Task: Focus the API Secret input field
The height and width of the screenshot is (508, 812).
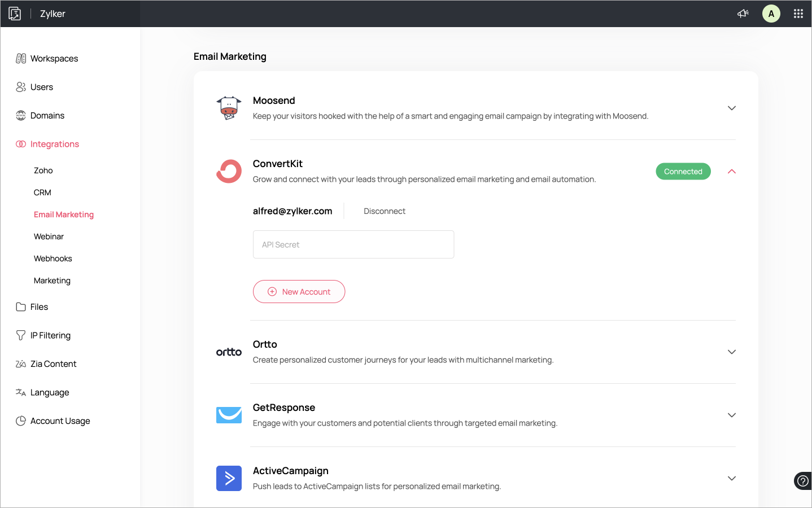Action: [353, 244]
